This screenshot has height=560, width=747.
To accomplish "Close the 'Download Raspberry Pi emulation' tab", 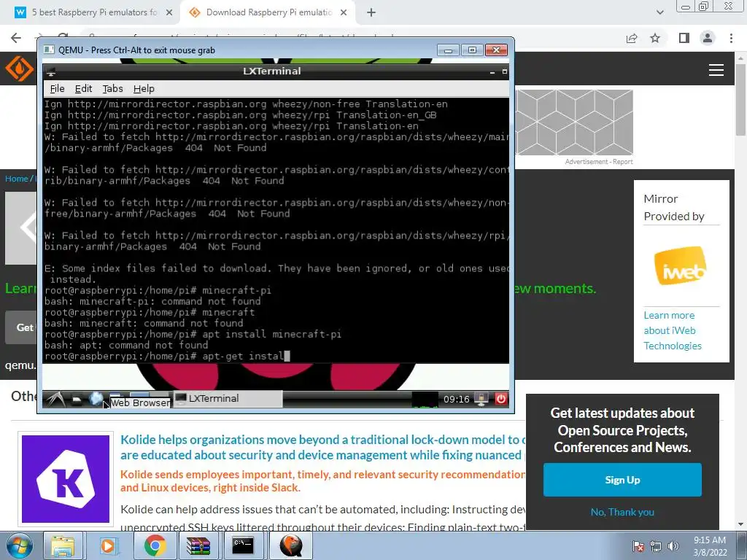I will tap(344, 13).
